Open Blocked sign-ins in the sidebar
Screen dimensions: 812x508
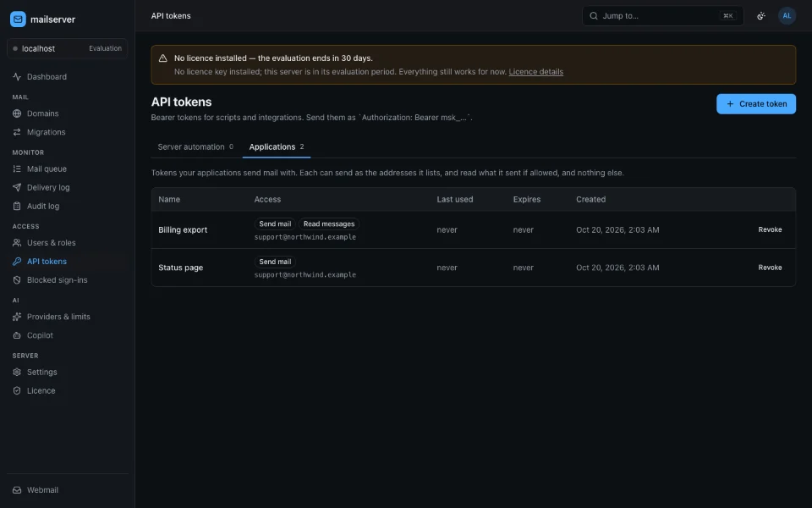click(68, 280)
